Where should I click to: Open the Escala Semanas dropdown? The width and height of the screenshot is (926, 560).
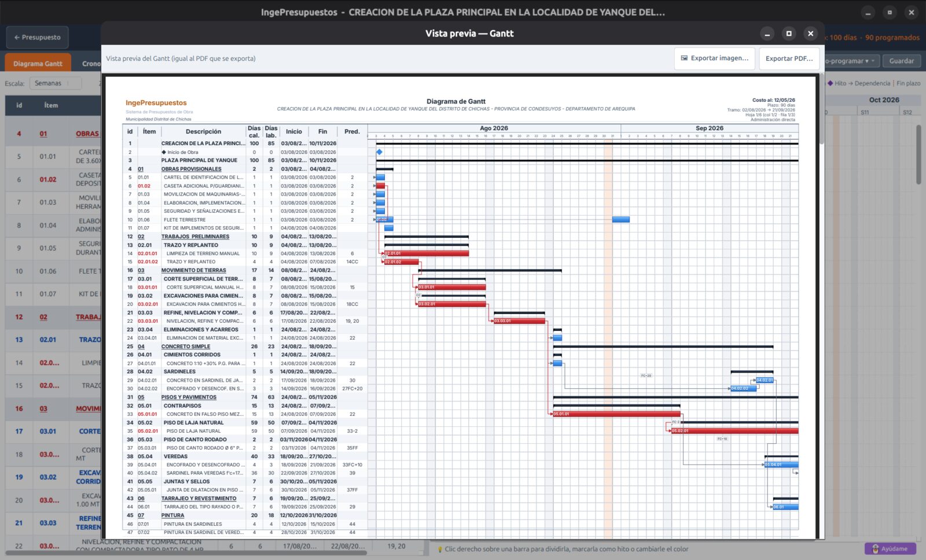click(56, 83)
